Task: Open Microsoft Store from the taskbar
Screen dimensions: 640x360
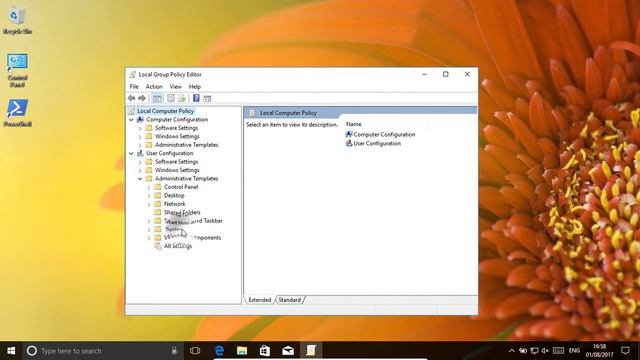Action: point(265,351)
